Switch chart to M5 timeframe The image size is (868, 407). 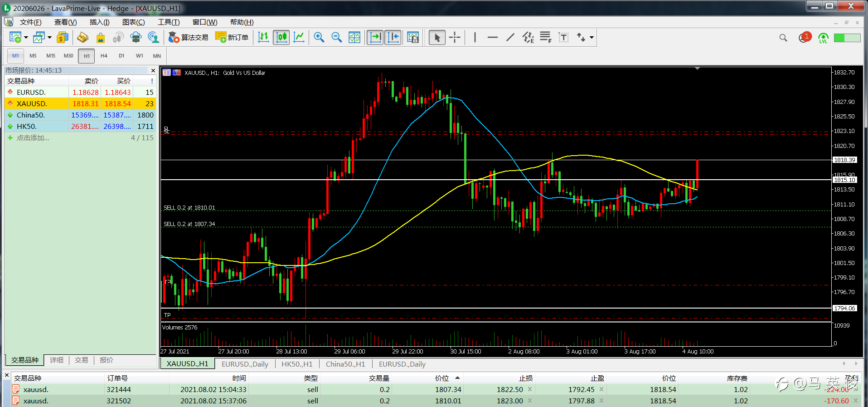[x=33, y=56]
